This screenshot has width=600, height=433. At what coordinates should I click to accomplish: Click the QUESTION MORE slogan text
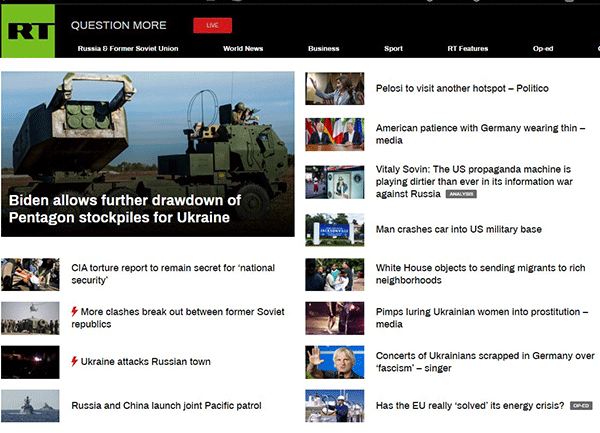(x=119, y=25)
